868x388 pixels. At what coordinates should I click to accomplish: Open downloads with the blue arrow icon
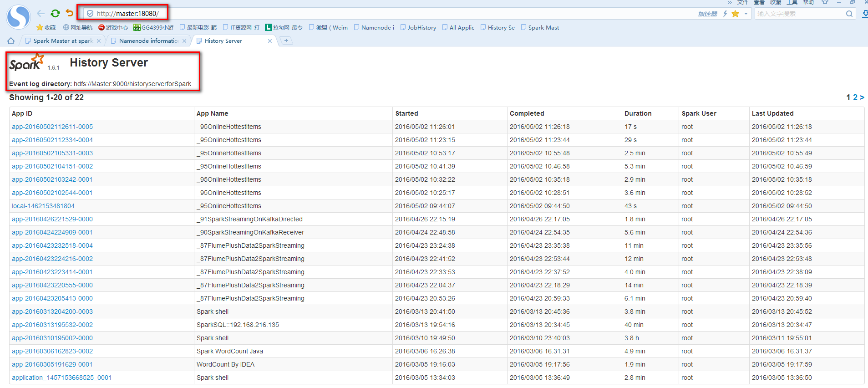865,14
